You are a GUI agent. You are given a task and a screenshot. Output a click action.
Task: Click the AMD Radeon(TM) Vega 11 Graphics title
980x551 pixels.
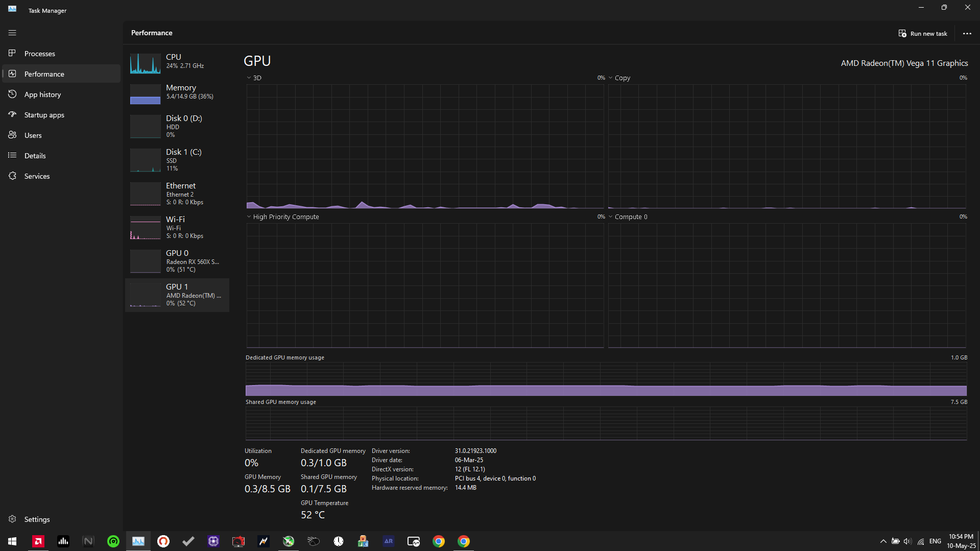pyautogui.click(x=904, y=63)
